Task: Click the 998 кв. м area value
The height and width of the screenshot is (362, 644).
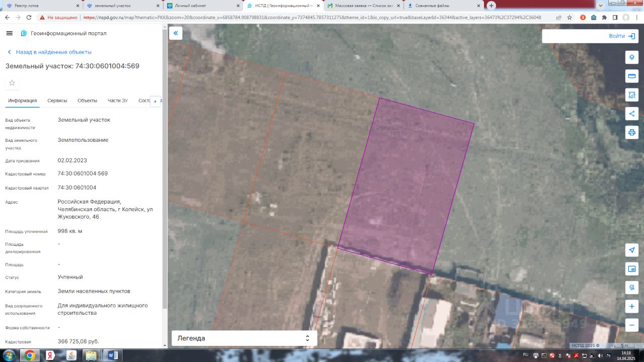Action: click(x=70, y=231)
